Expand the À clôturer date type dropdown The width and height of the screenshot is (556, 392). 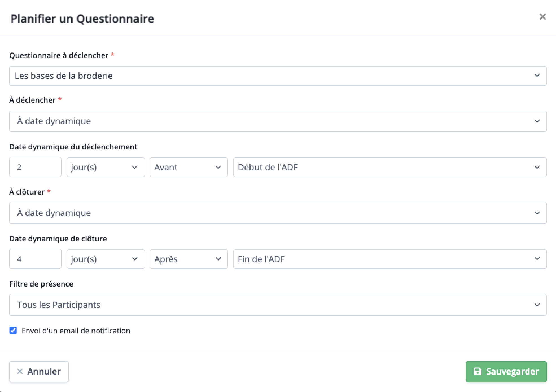[278, 213]
